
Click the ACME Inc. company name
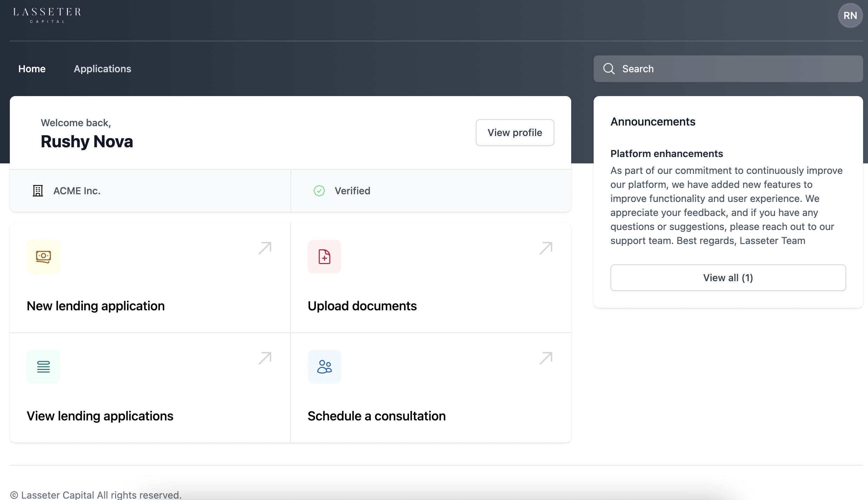pyautogui.click(x=77, y=191)
